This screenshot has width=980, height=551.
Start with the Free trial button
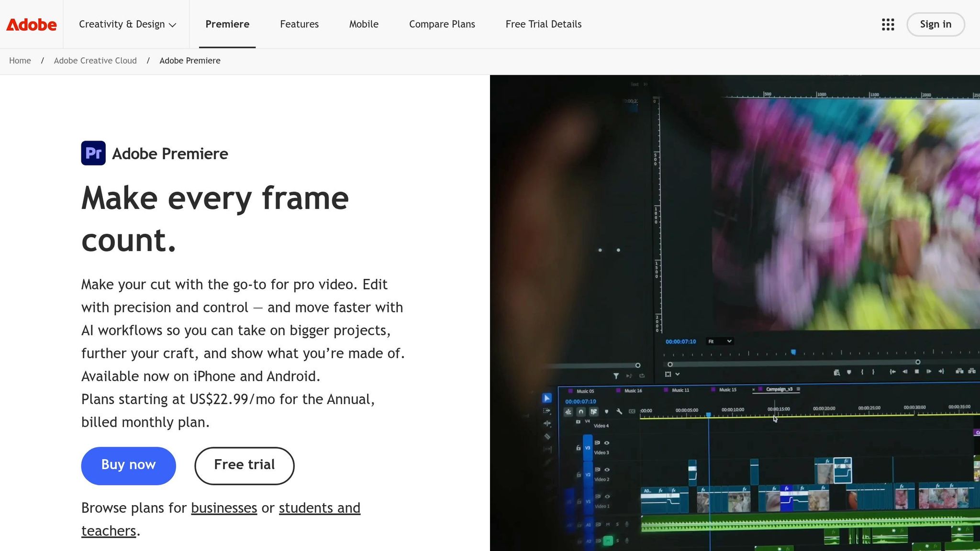[245, 466]
